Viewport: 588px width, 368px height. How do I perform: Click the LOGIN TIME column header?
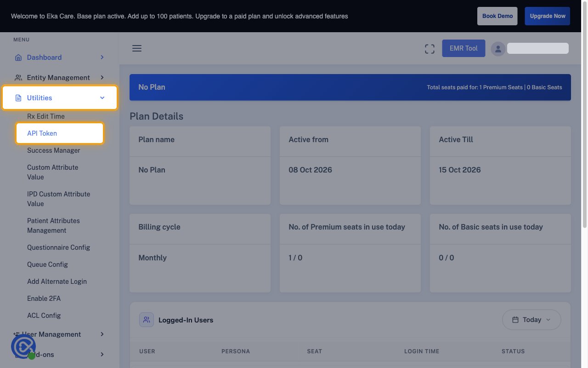(x=422, y=351)
